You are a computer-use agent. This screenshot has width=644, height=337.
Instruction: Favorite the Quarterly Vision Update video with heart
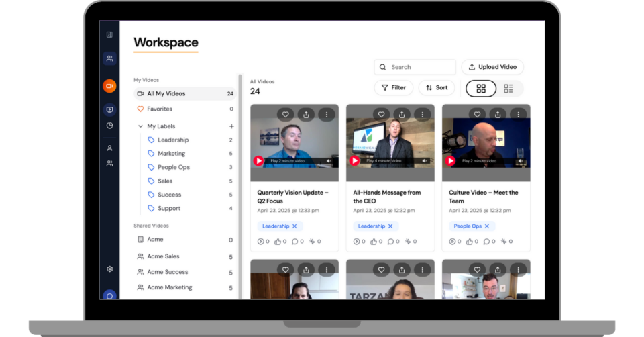click(x=285, y=115)
